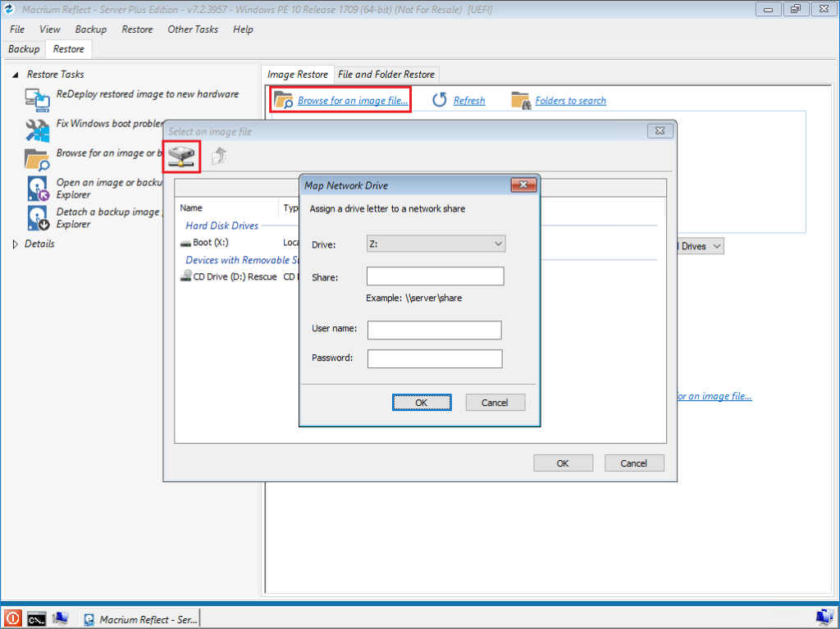Screen dimensions: 840x629
Task: Click the Password text field
Action: pyautogui.click(x=434, y=358)
